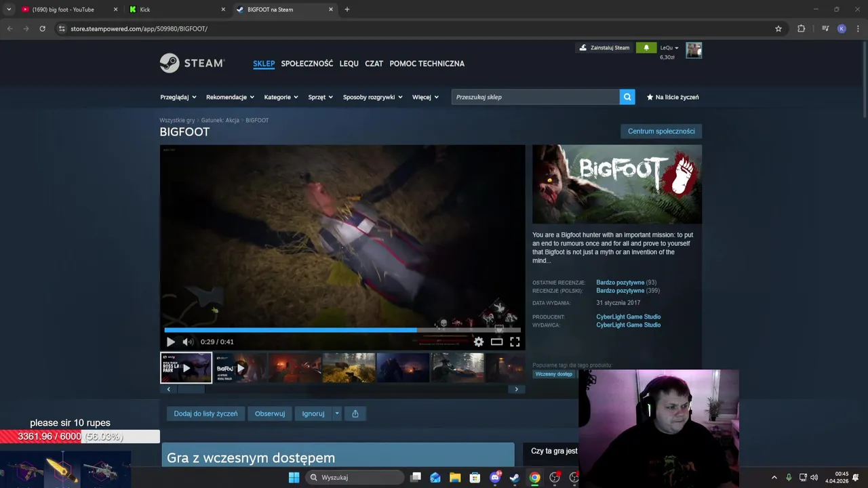Open CZAT in Steam header
The image size is (868, 488).
point(374,64)
